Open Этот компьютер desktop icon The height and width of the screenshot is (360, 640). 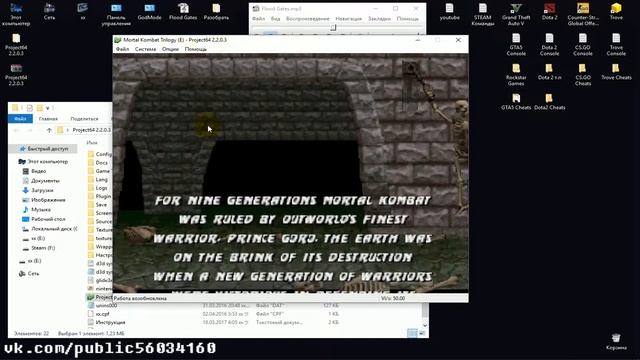pos(16,14)
